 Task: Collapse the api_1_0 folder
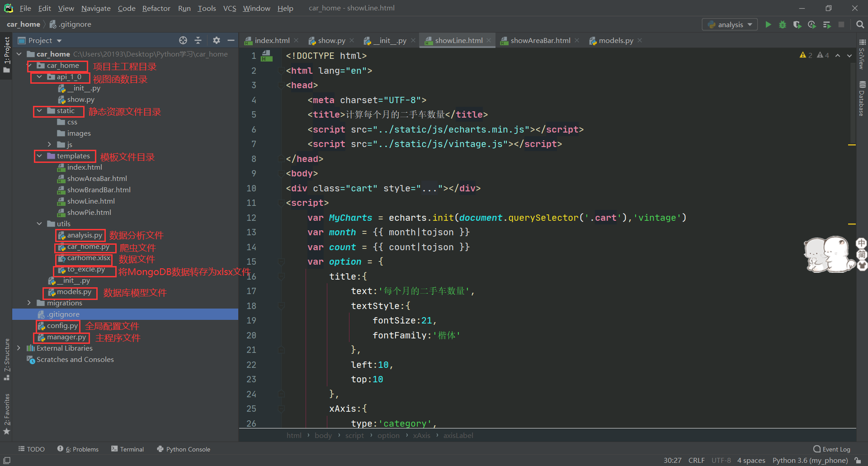click(x=39, y=77)
